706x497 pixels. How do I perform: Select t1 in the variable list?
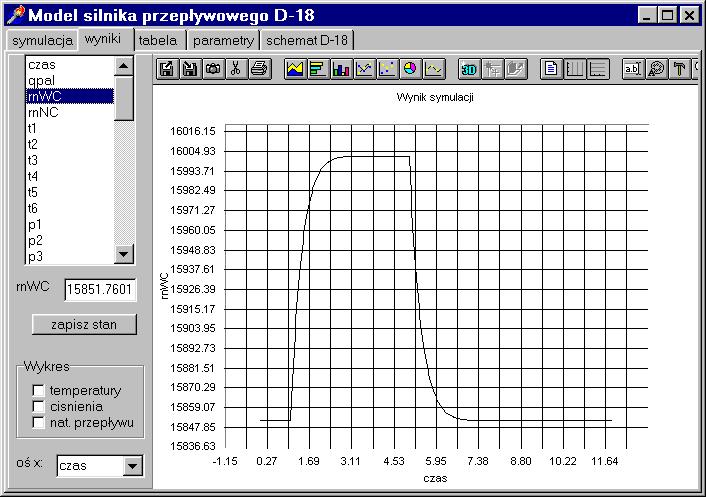tap(70, 128)
